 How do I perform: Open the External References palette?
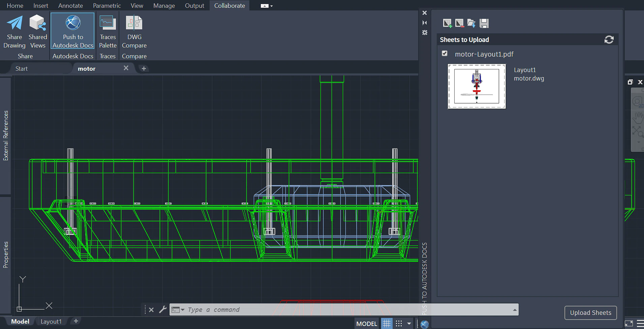pos(5,135)
